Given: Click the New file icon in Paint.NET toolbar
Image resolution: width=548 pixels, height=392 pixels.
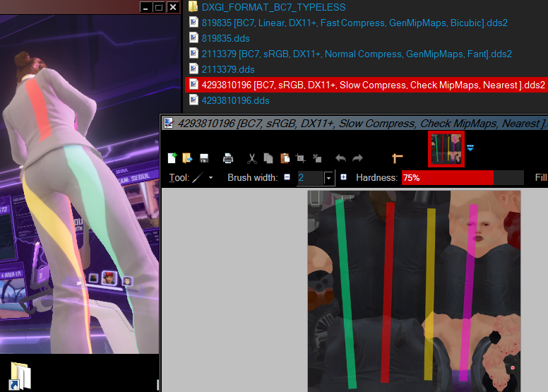Looking at the screenshot, I should (x=172, y=158).
